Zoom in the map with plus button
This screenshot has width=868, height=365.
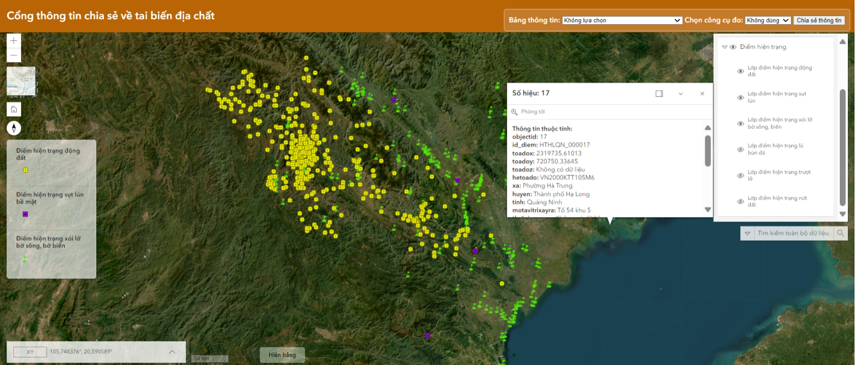pos(14,40)
